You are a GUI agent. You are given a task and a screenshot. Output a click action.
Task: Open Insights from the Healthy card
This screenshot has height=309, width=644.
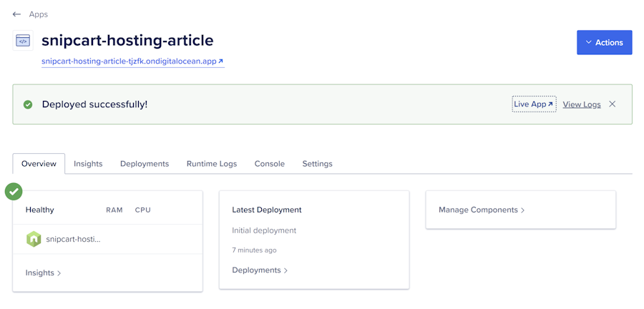point(43,273)
